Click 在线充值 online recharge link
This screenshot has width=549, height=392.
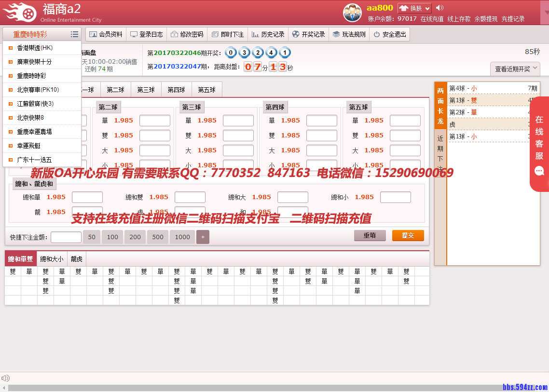point(432,19)
